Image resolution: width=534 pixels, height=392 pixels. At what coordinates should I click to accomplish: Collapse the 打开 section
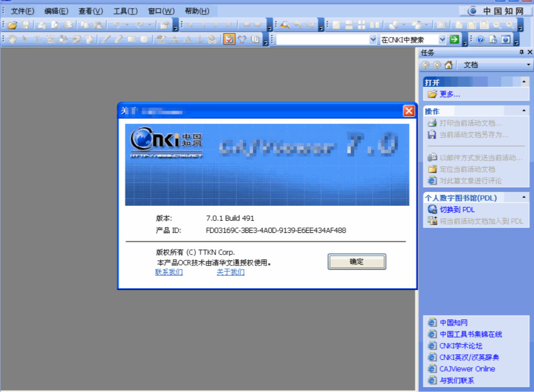[x=524, y=82]
